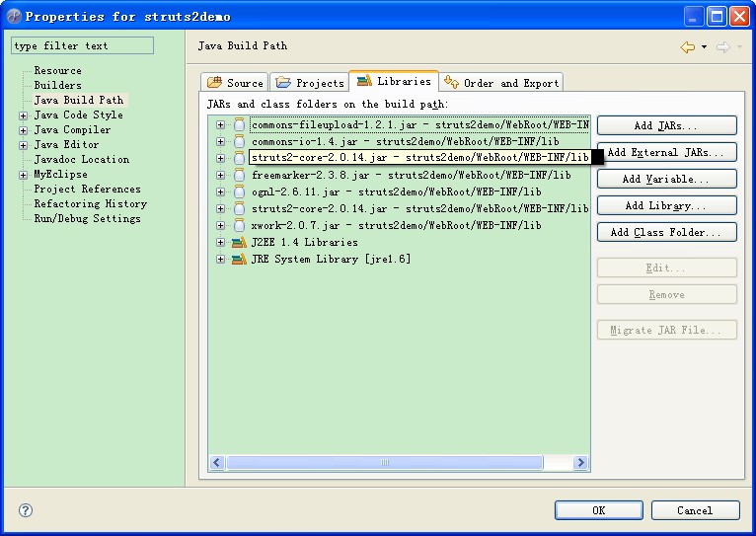Select commons-io-1.4.jar row text

coord(405,142)
